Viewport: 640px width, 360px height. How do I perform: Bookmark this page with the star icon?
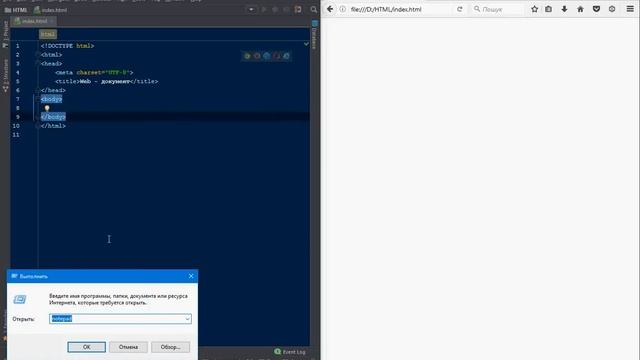tap(534, 9)
